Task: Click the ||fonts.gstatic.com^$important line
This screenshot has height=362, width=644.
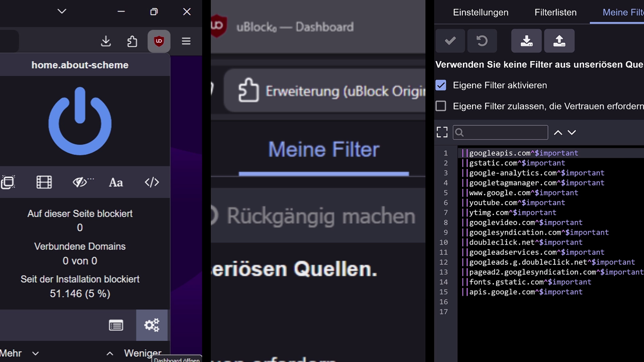Action: pyautogui.click(x=526, y=282)
